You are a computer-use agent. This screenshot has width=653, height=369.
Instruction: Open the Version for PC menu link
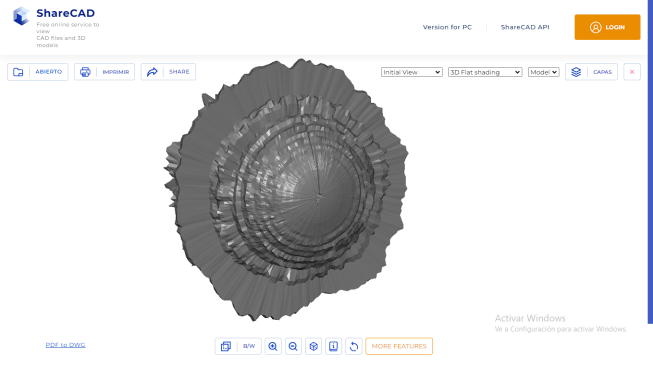point(447,27)
